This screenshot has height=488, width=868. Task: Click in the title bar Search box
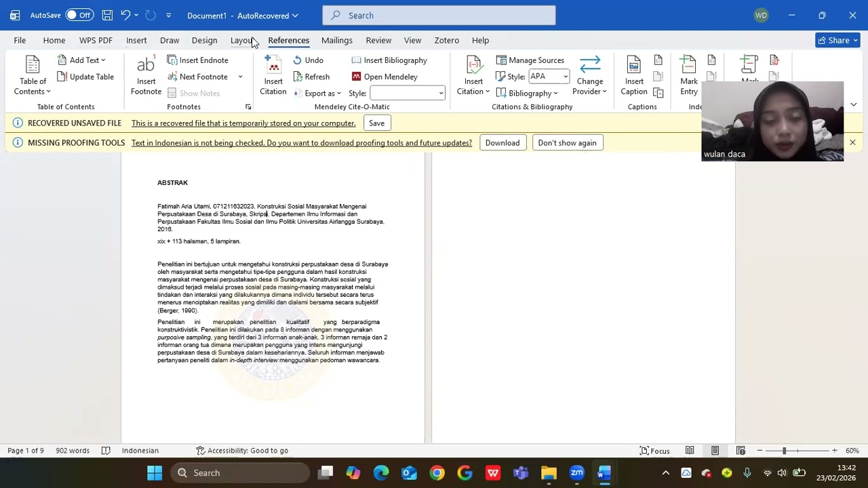tap(439, 16)
